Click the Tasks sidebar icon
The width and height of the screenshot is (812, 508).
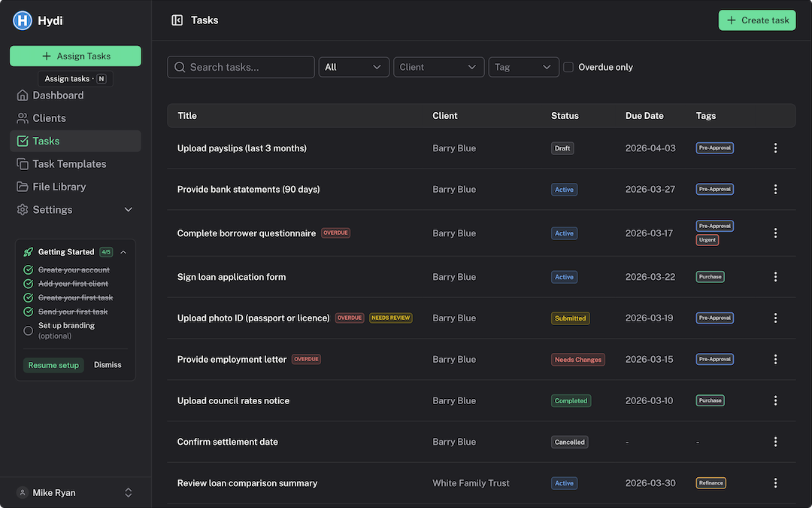click(x=23, y=141)
